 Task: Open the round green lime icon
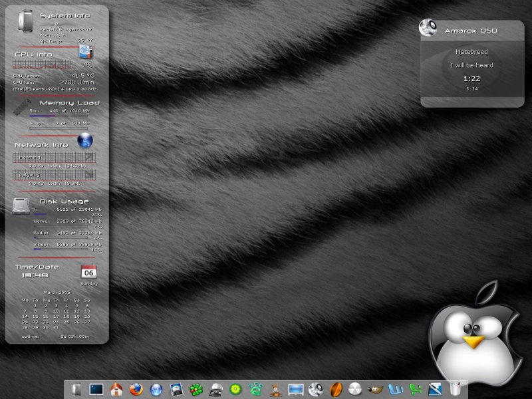tap(235, 390)
